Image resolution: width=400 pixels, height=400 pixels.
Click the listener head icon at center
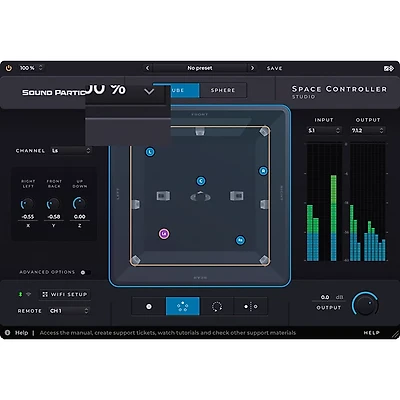(200, 196)
